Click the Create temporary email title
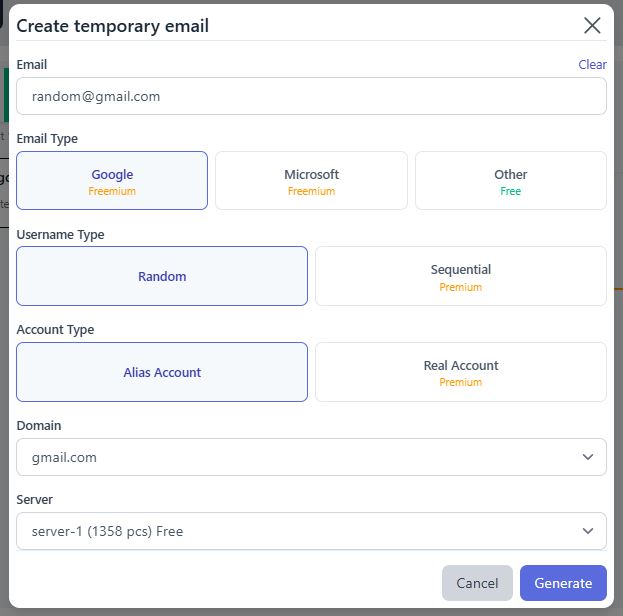The width and height of the screenshot is (623, 616). [x=112, y=26]
